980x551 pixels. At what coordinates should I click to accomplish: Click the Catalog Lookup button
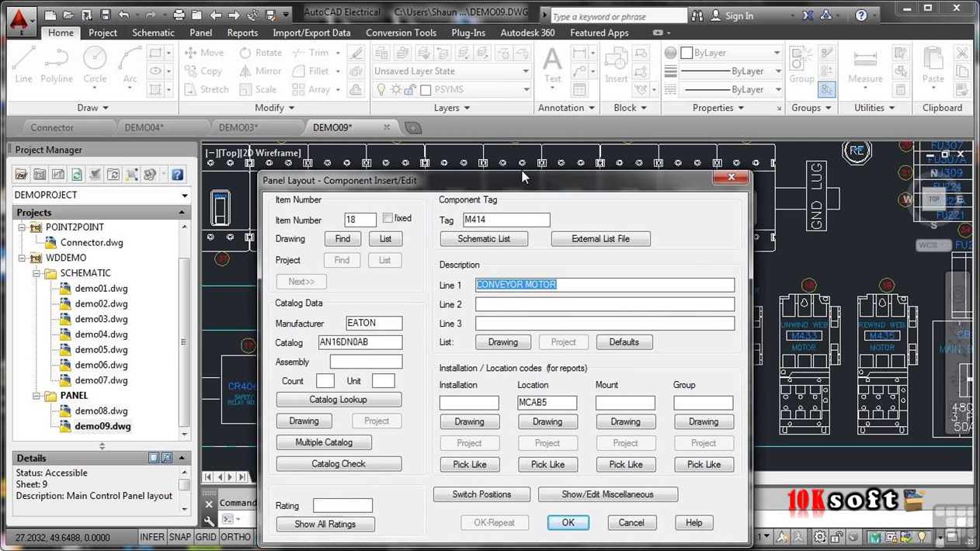coord(339,400)
